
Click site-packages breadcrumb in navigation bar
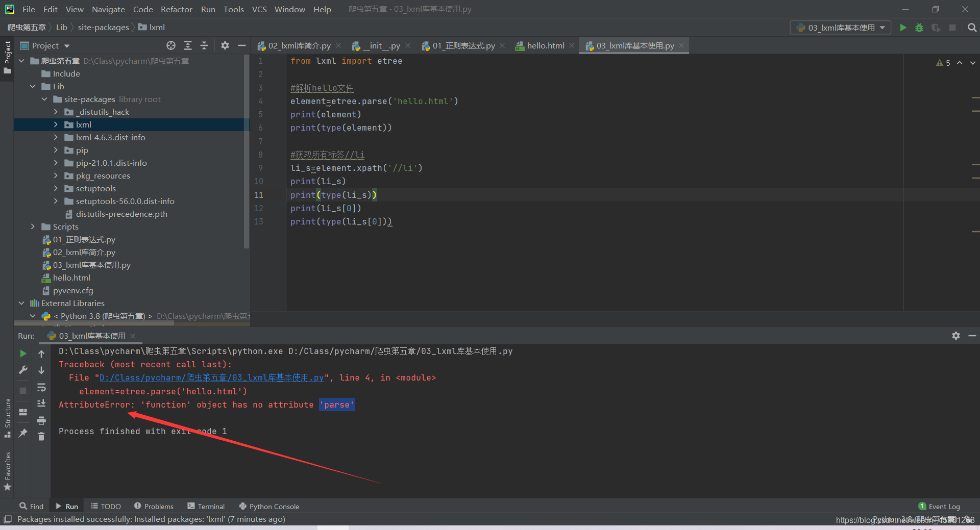click(103, 27)
